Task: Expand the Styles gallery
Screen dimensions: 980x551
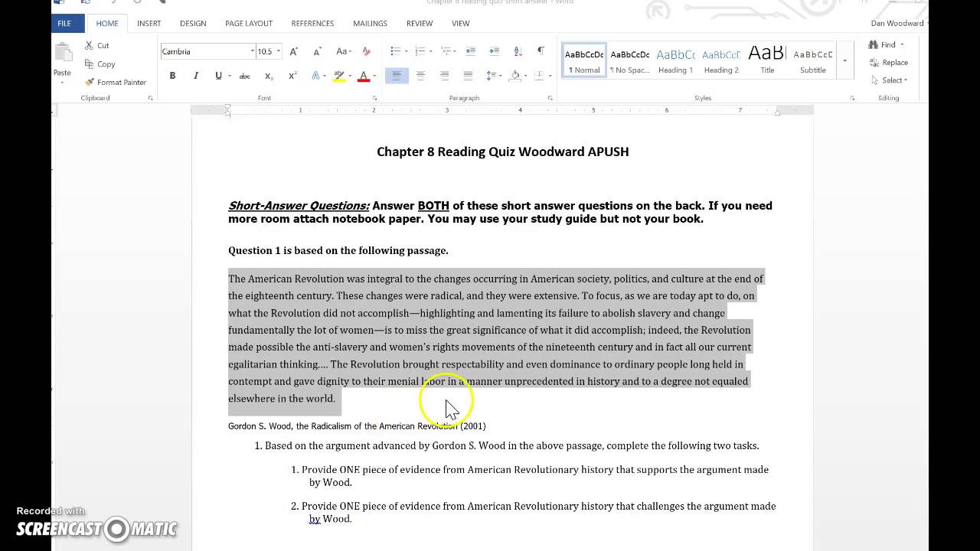Action: coord(844,60)
